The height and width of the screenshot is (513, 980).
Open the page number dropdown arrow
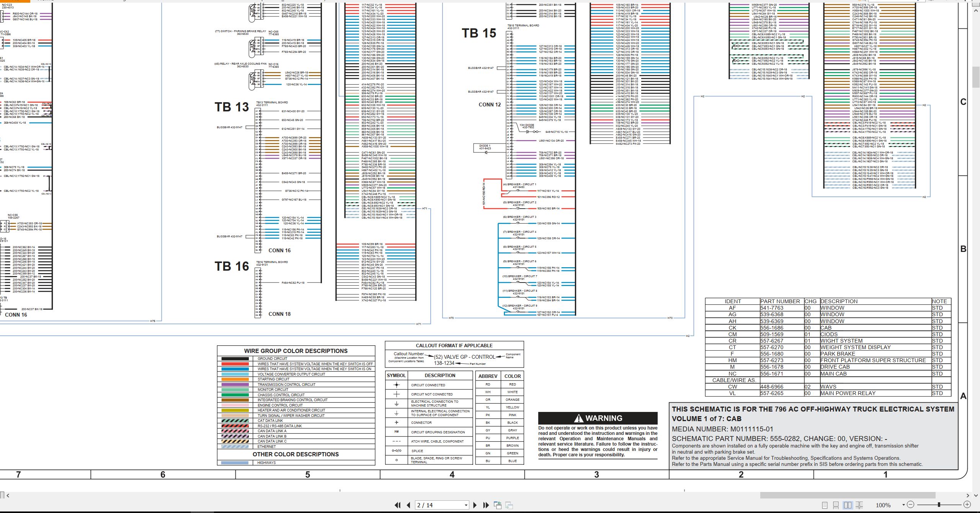[x=466, y=505]
